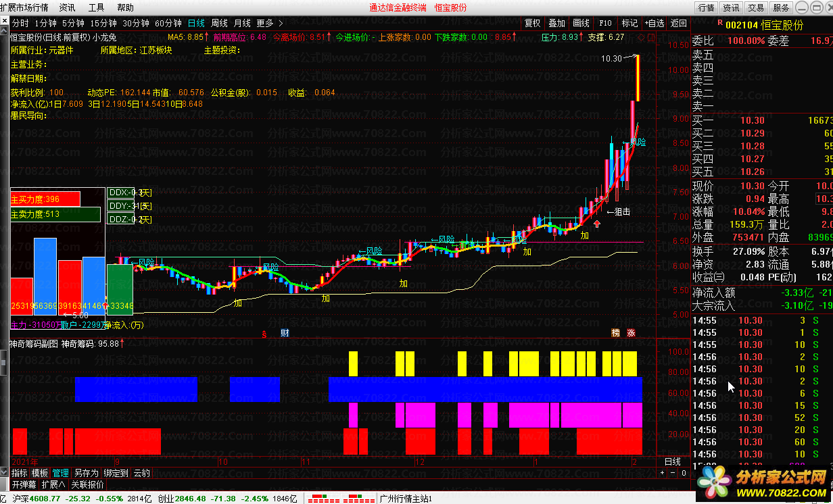Click the 广州行情主站1 server status
The width and height of the screenshot is (833, 504).
click(x=406, y=499)
